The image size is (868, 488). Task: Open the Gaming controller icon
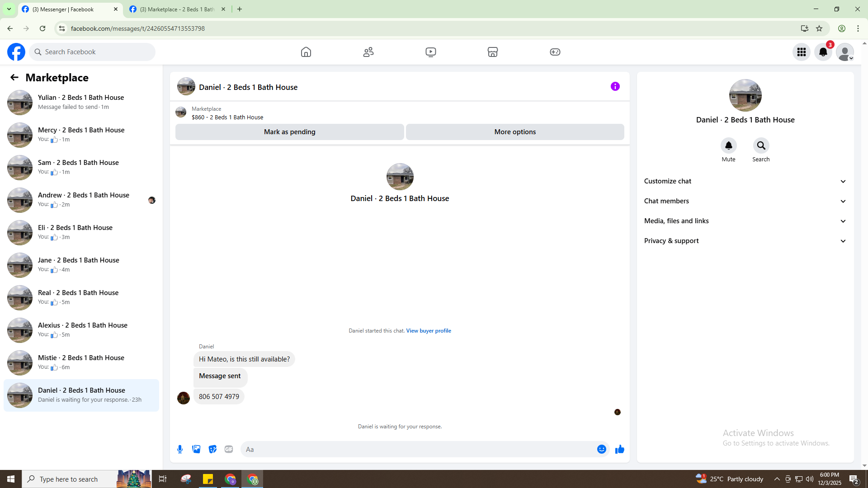[x=555, y=52]
